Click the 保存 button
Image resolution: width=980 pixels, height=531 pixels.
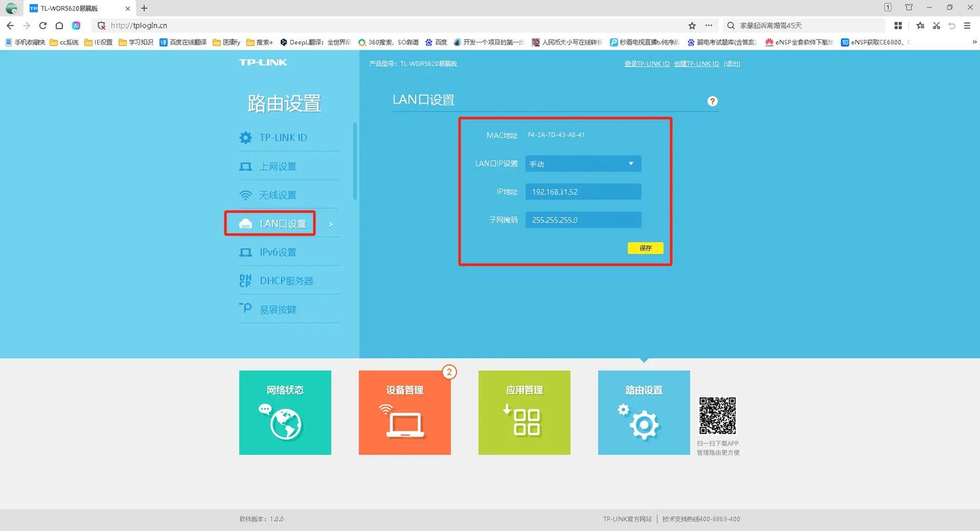tap(645, 248)
